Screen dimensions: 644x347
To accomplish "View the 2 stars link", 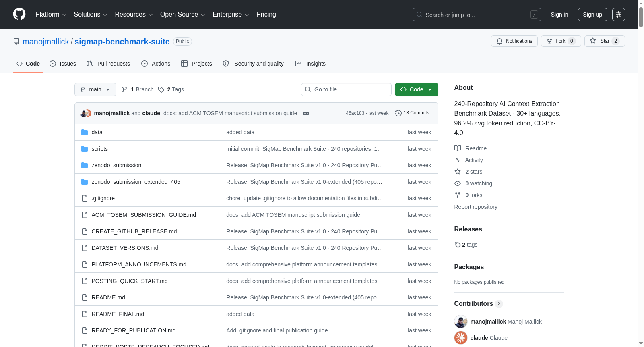I will coord(469,172).
